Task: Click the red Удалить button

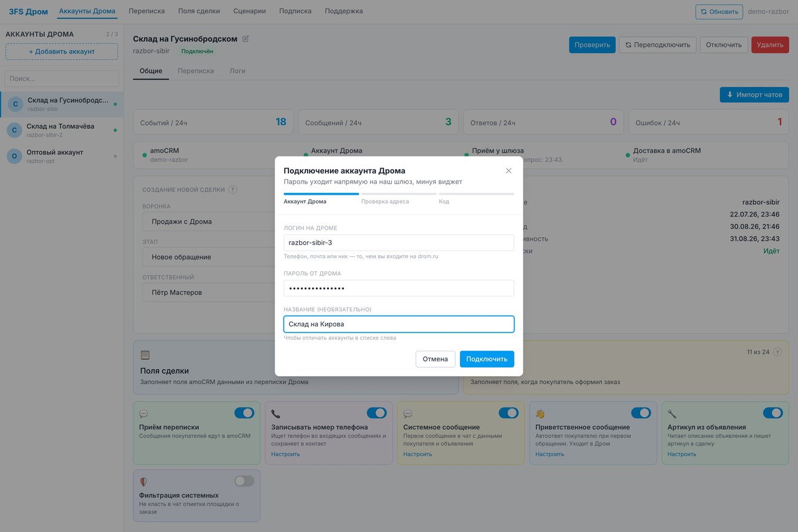Action: click(x=770, y=45)
